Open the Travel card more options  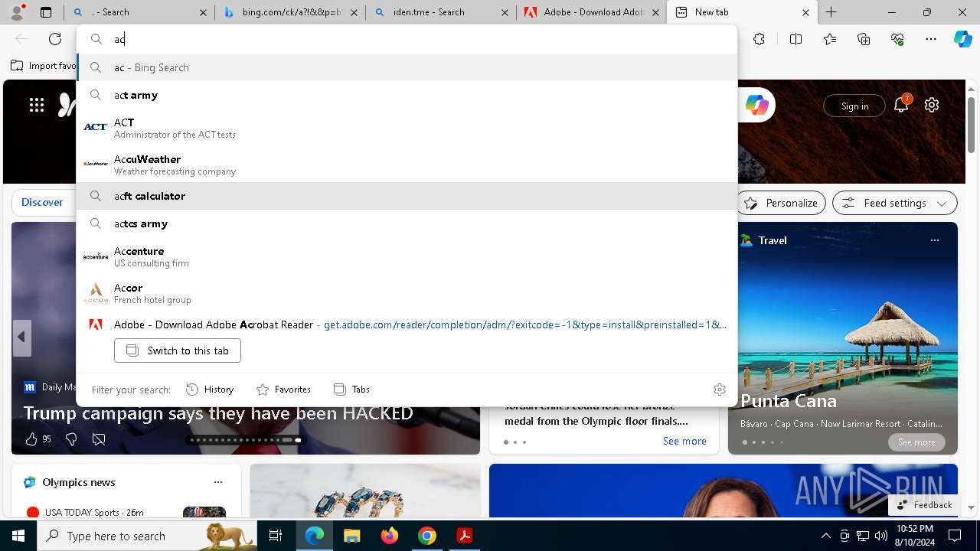coord(934,240)
